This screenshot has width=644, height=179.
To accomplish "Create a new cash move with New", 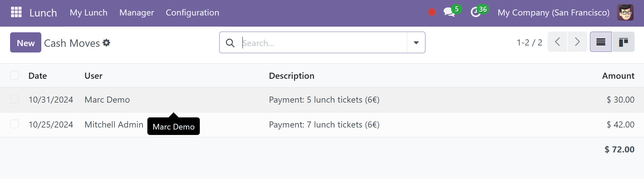I will point(26,42).
